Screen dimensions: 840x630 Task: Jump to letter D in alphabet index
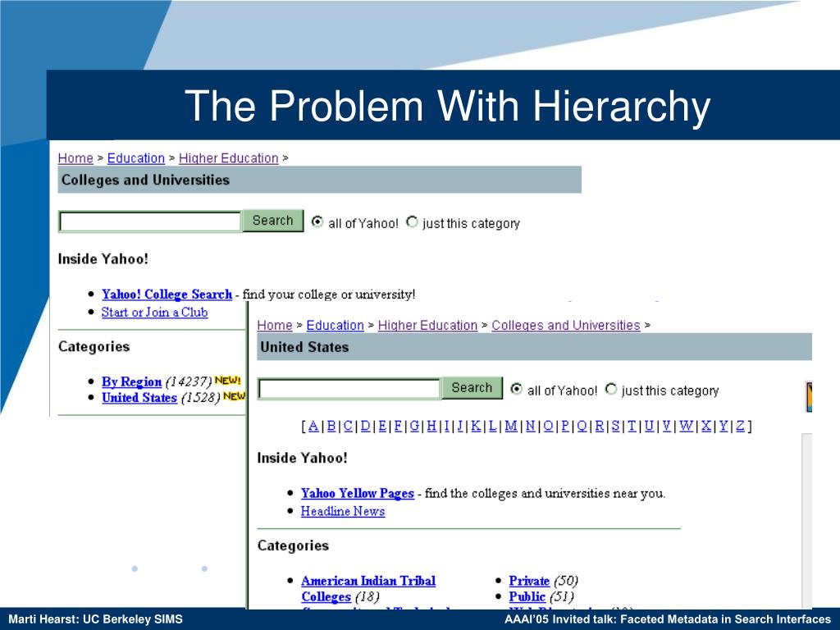click(365, 427)
